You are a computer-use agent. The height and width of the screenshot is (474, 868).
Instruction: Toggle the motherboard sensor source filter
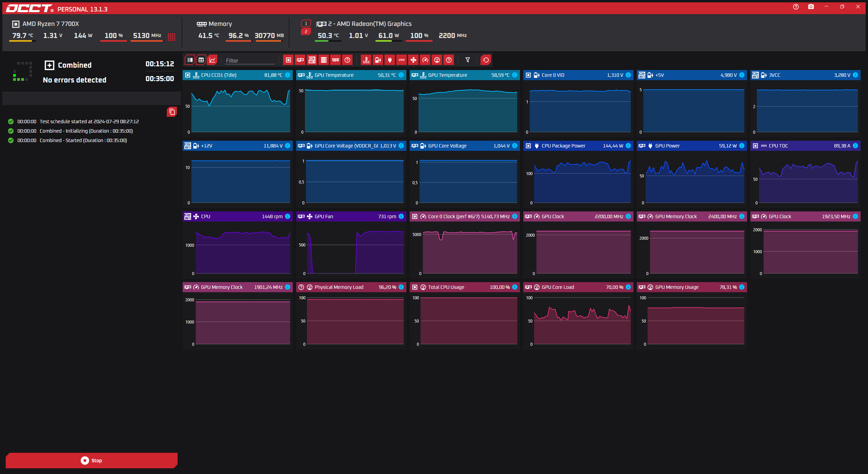point(312,60)
